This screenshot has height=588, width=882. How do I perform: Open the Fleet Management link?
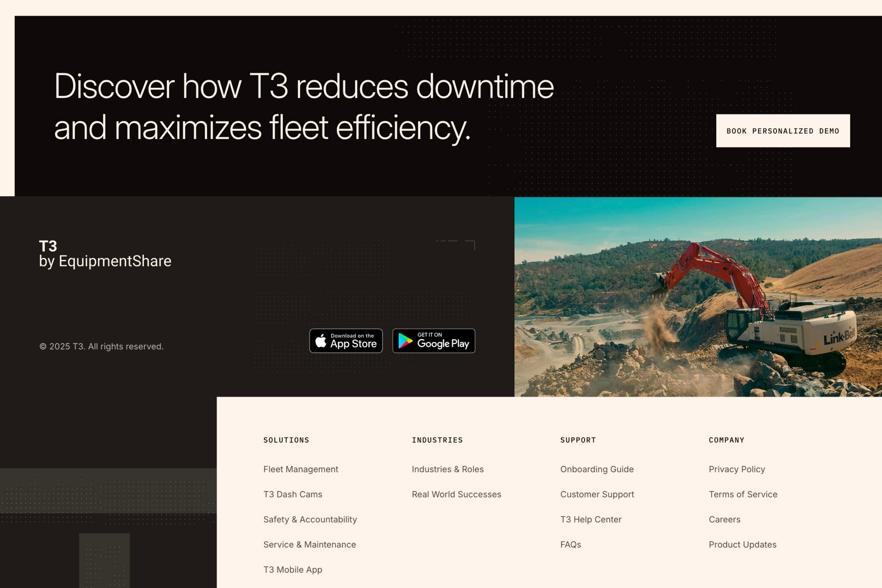pyautogui.click(x=301, y=469)
